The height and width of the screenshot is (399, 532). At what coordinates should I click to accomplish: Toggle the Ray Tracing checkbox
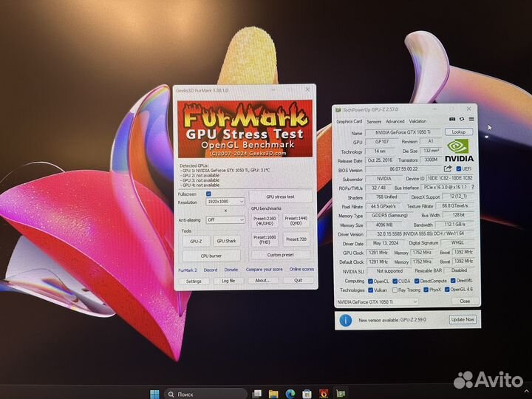coord(395,290)
